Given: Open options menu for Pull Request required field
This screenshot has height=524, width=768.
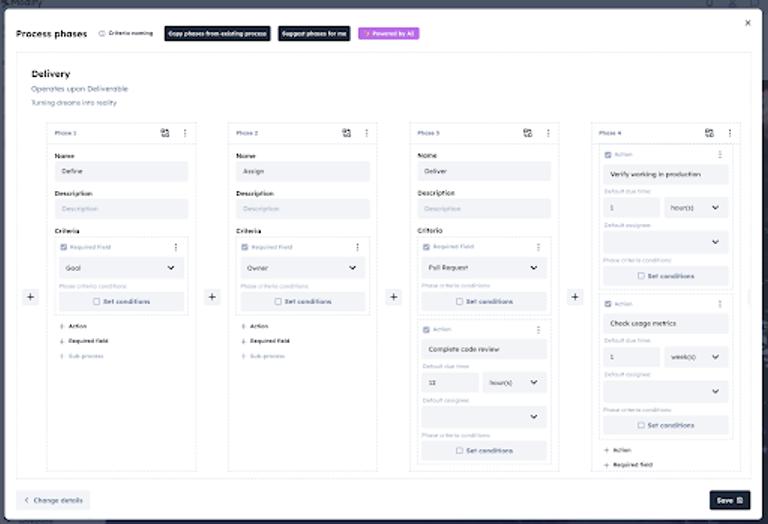Looking at the screenshot, I should pyautogui.click(x=538, y=247).
